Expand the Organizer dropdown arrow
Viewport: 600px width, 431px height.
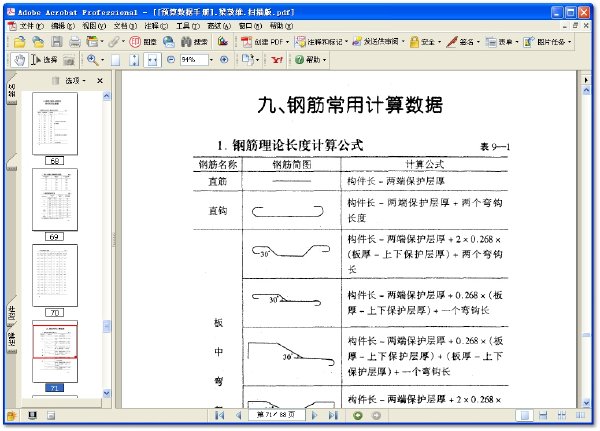(x=102, y=41)
